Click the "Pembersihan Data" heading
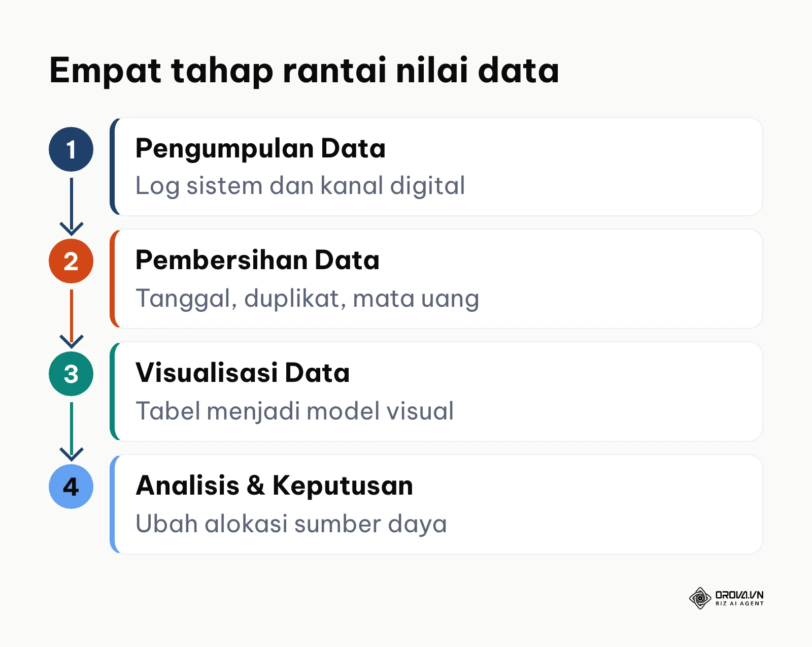This screenshot has width=812, height=647. [257, 260]
